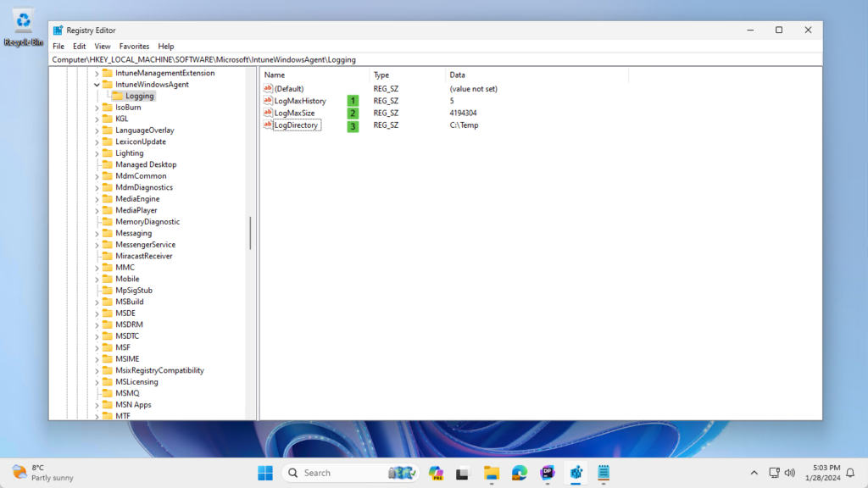
Task: Open Notepad from the taskbar
Action: tap(603, 473)
